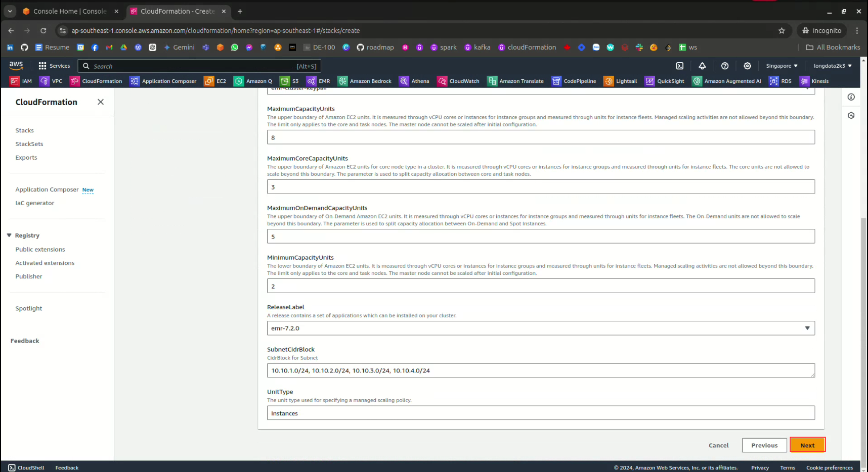Click the notifications bell icon
Screen dimensions: 868x472
702,66
